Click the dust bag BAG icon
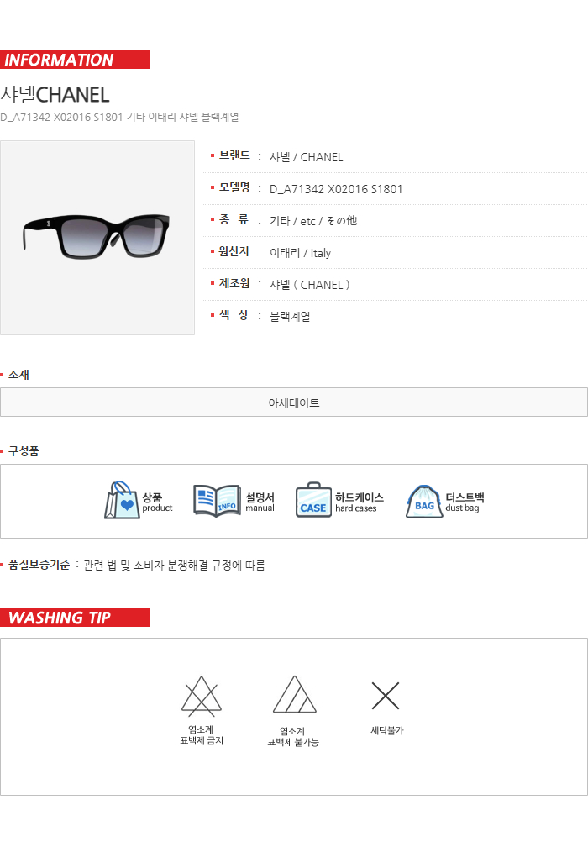588x868 pixels. point(424,501)
